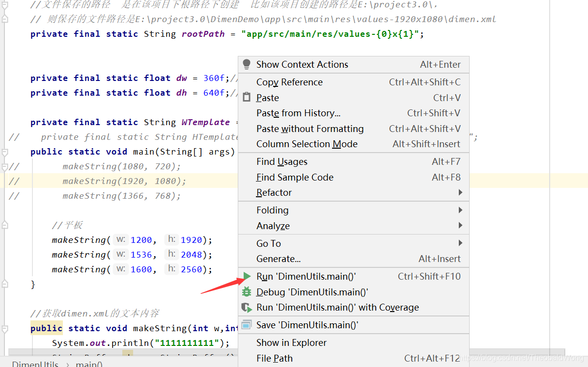Choose Find Usages menu item
Viewport: 588px width, 367px height.
[354, 162]
